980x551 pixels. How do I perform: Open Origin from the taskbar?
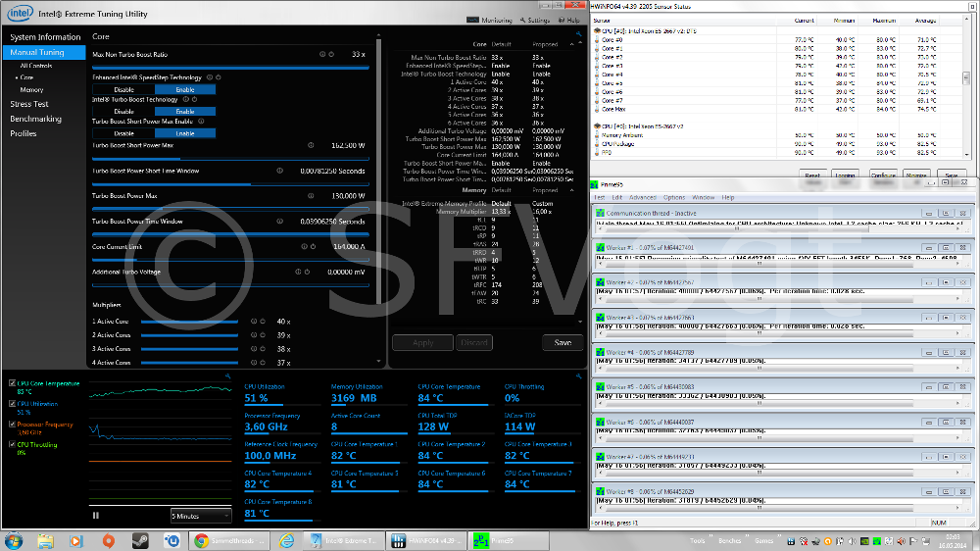tap(108, 540)
